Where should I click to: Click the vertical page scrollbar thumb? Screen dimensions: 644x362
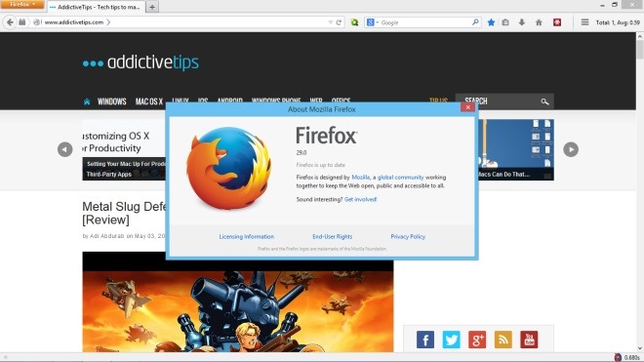[x=640, y=50]
